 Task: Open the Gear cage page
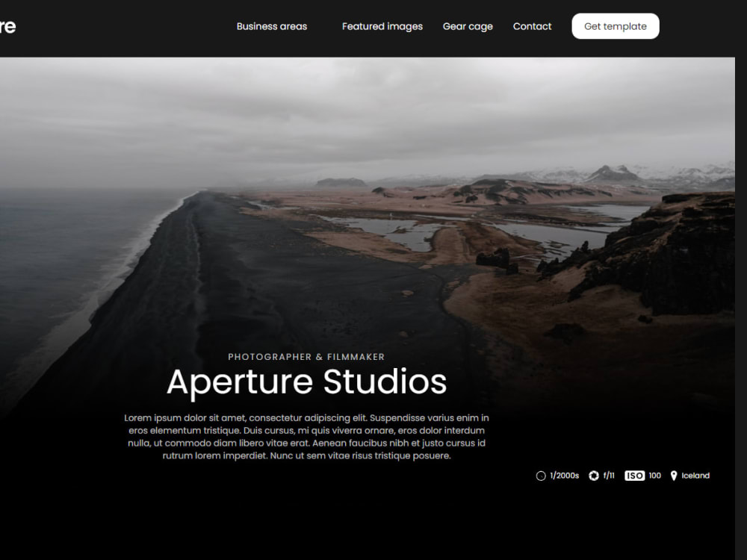click(x=468, y=27)
